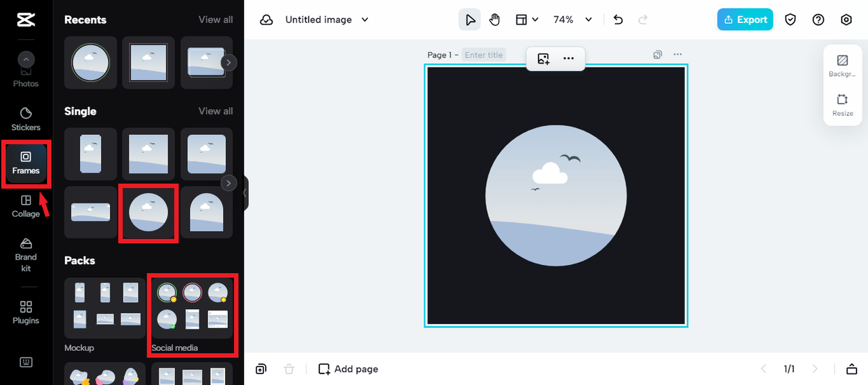Open more options in floating toolbar

[569, 59]
